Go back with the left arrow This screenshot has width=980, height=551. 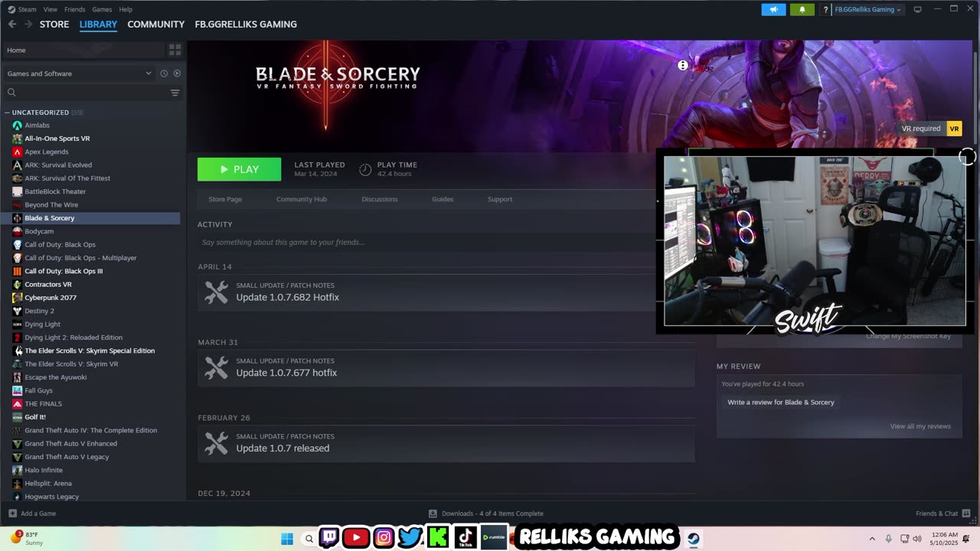(x=11, y=24)
